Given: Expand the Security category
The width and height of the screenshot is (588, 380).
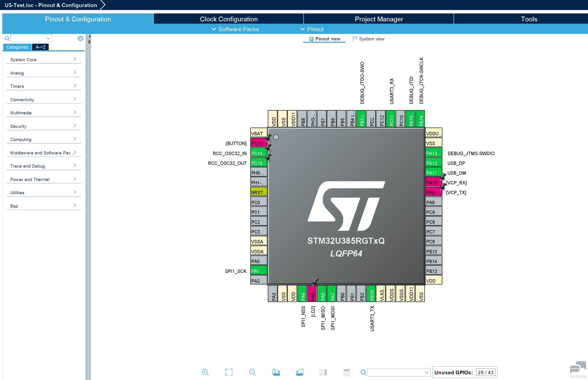Looking at the screenshot, I should pos(43,126).
